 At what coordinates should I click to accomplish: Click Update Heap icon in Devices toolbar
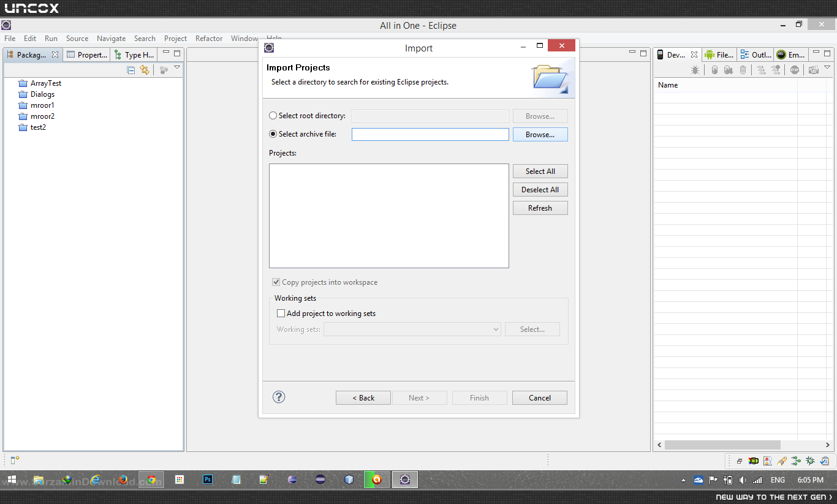(x=714, y=70)
